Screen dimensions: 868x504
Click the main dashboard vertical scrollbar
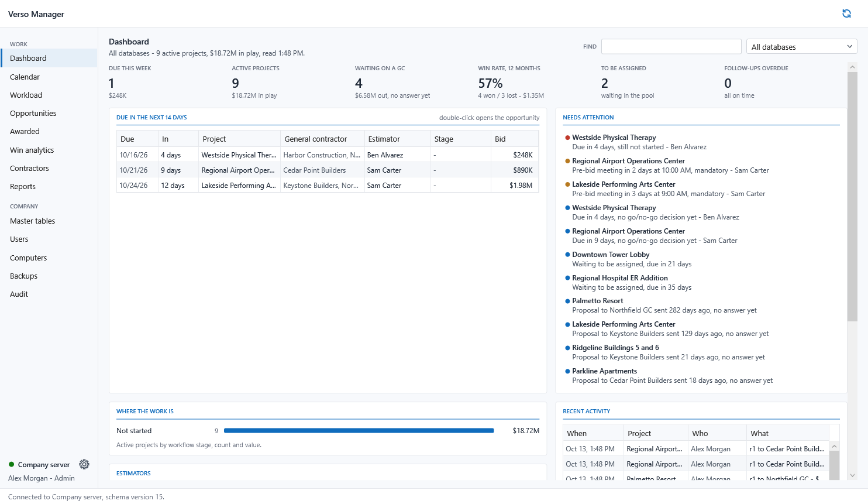click(x=852, y=196)
